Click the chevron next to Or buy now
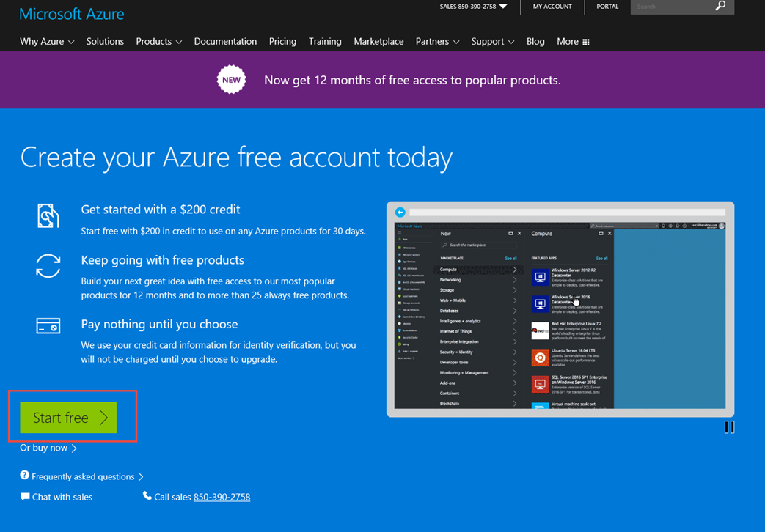Viewport: 765px width, 532px height. [x=74, y=448]
